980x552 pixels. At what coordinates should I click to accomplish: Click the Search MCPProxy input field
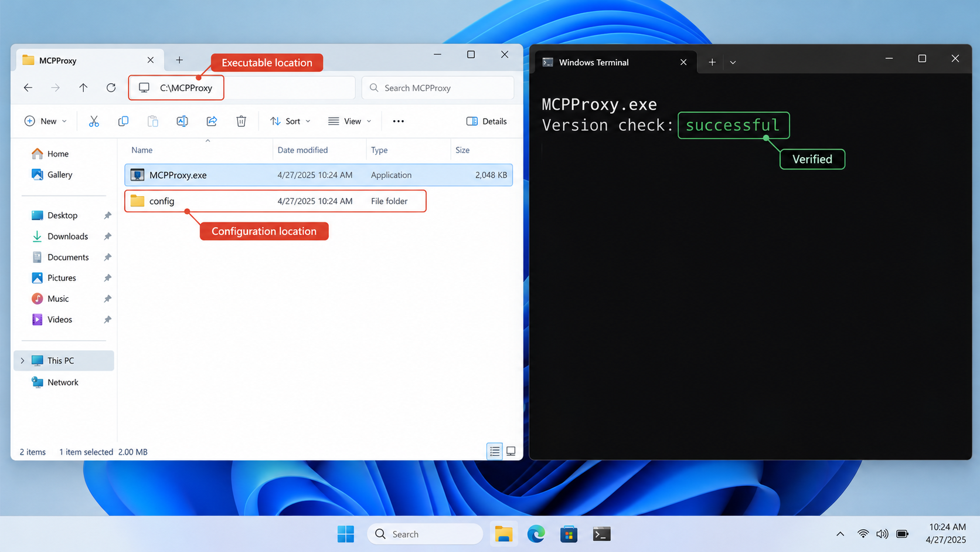tap(438, 88)
